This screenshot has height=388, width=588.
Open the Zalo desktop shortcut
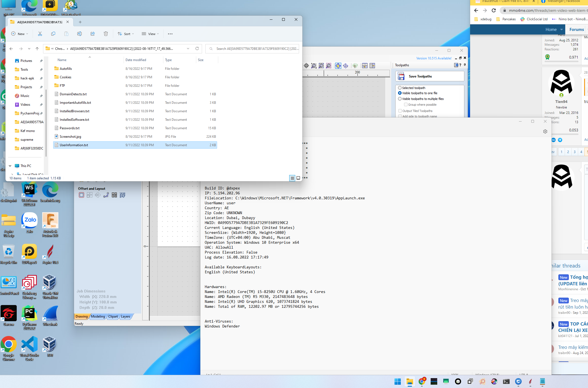(30, 223)
